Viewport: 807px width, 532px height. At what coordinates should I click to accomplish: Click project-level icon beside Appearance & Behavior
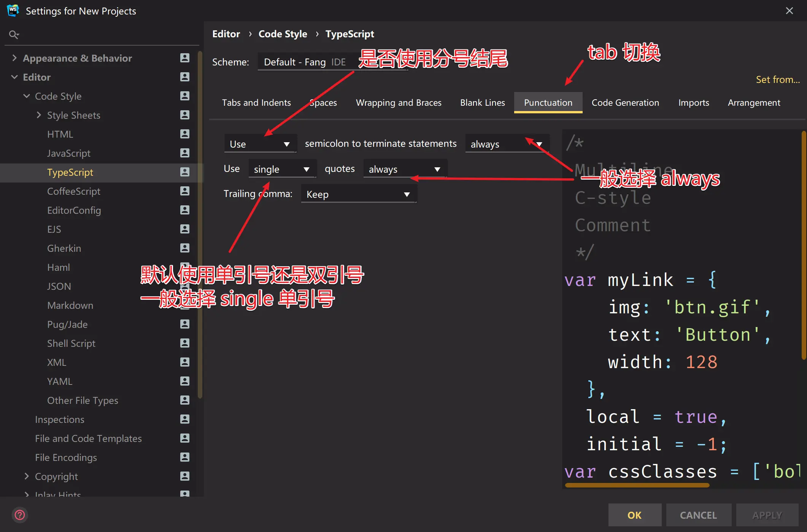184,58
